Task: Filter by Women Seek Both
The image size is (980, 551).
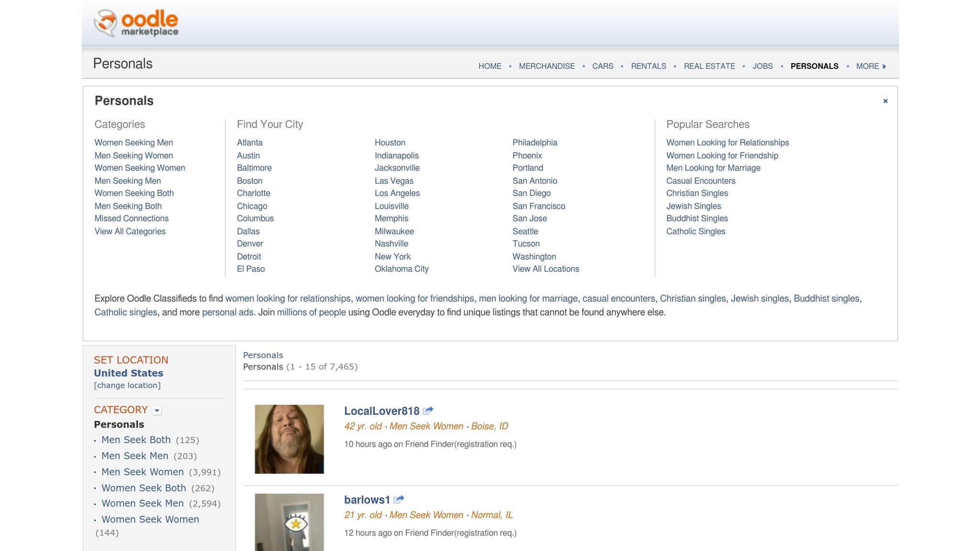Action: click(144, 488)
